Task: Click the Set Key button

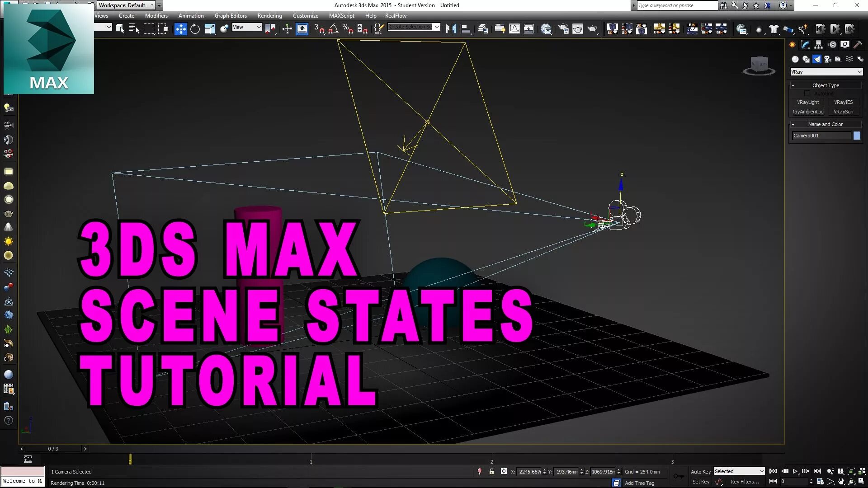Action: coord(701,482)
